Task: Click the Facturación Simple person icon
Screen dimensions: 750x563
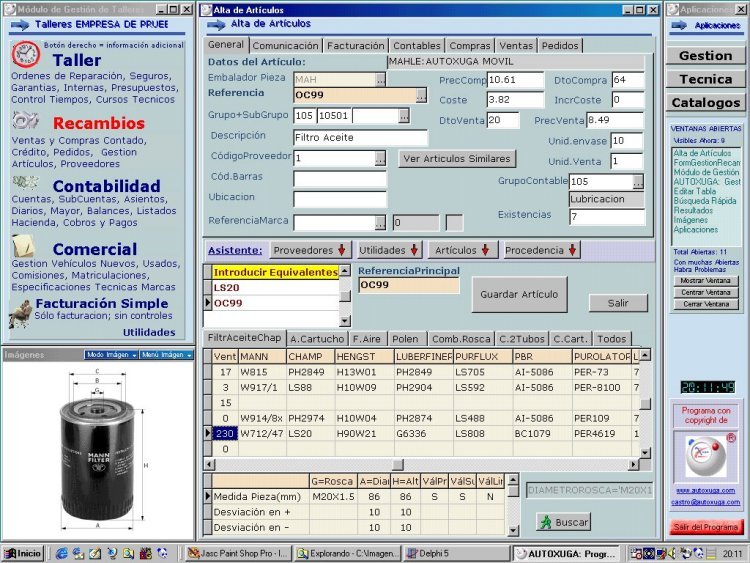Action: point(21,313)
